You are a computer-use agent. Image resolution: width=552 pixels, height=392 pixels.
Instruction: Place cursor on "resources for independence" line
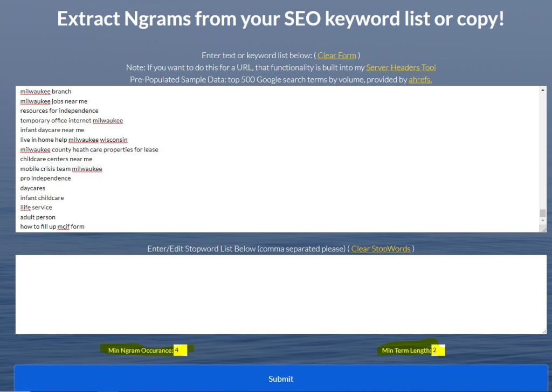pyautogui.click(x=59, y=111)
